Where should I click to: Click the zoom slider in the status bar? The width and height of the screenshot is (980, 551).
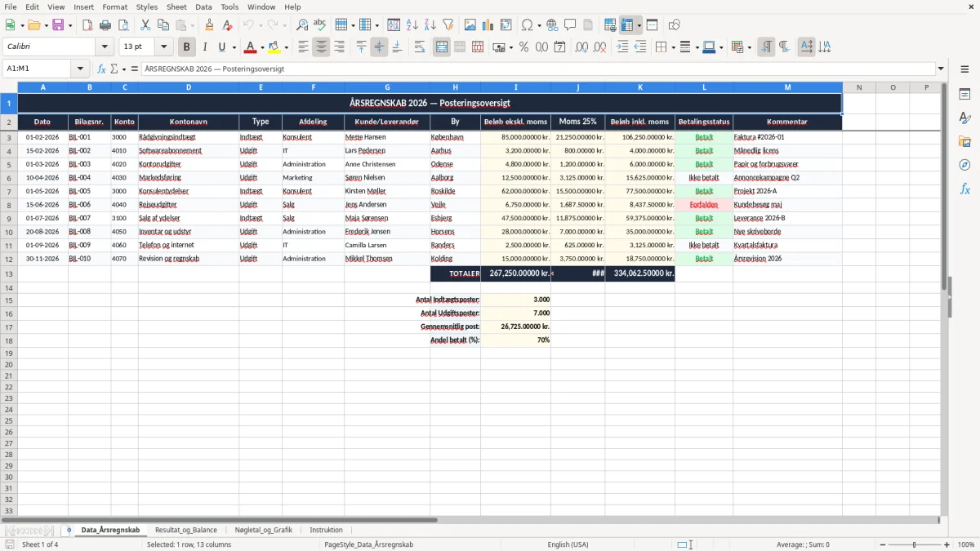[915, 544]
